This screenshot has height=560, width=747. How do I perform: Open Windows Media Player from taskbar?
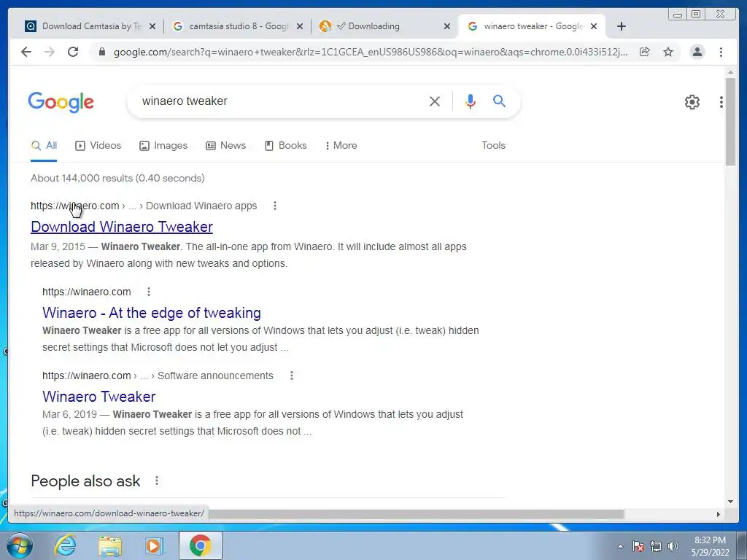153,546
